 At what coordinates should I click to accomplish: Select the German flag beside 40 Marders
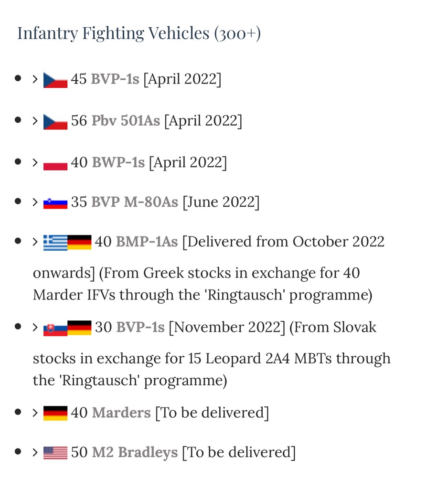click(x=55, y=413)
